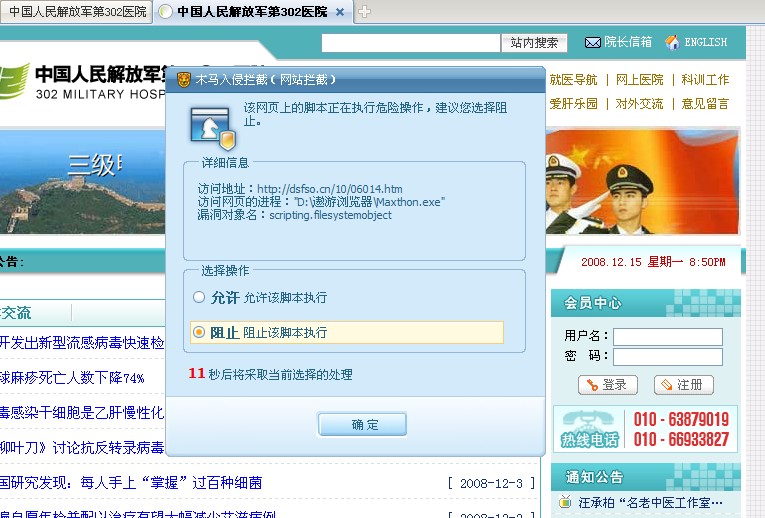Open a new tab with plus button

tap(364, 12)
